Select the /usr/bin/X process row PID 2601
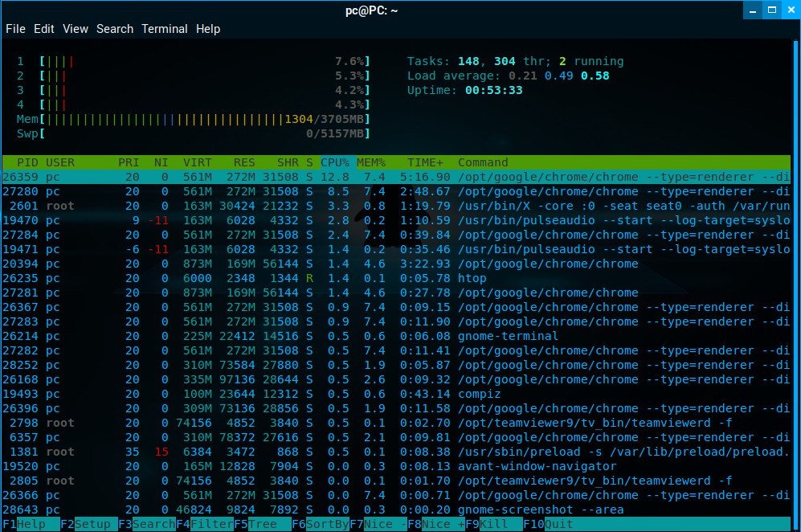 coord(396,206)
